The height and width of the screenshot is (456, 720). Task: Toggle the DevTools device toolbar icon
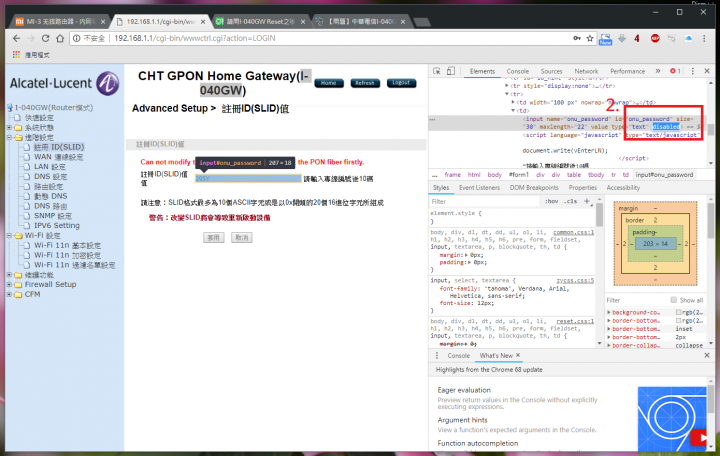pyautogui.click(x=451, y=71)
